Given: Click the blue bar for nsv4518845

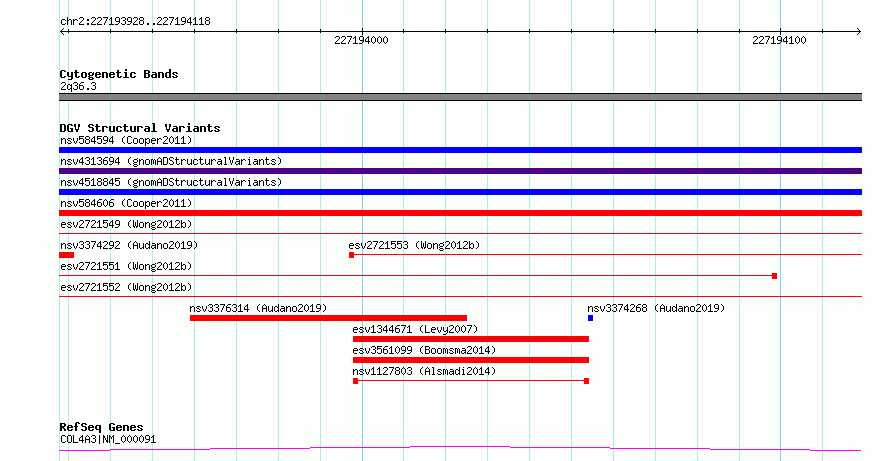Looking at the screenshot, I should [x=460, y=192].
